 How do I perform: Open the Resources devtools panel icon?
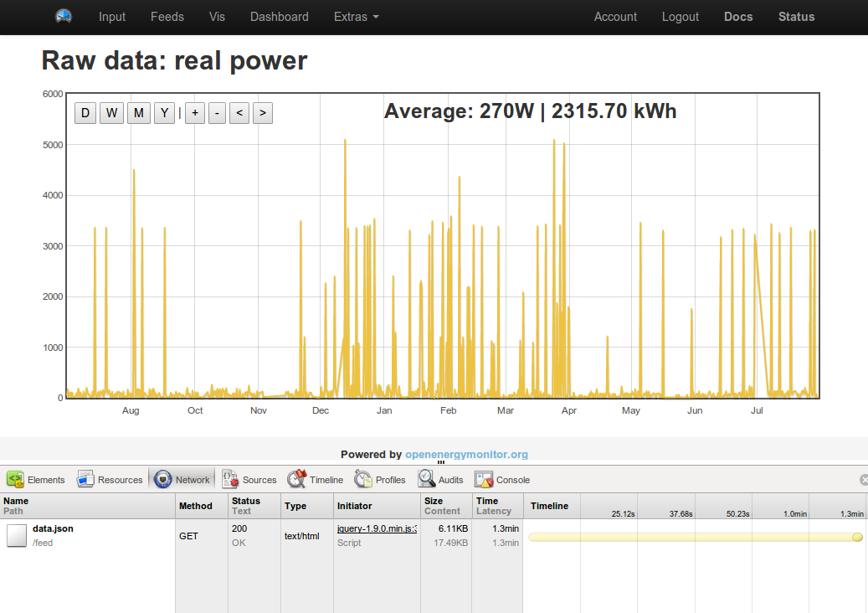(85, 480)
